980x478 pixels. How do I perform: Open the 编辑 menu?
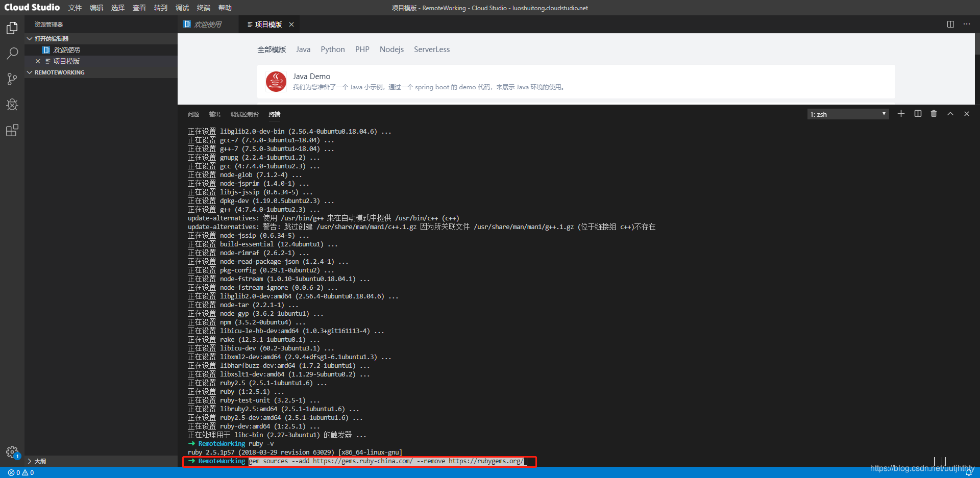tap(96, 8)
